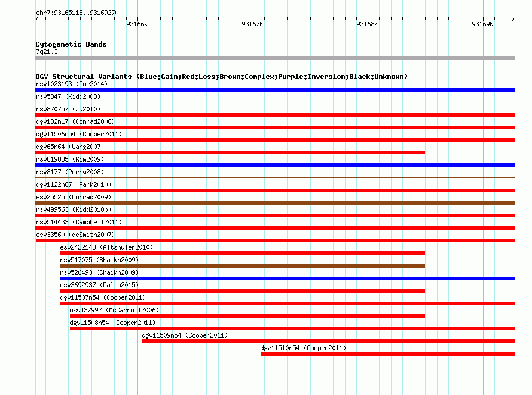Click nsv819885 (Kim2009) label
532x395 pixels.
pyautogui.click(x=70, y=159)
